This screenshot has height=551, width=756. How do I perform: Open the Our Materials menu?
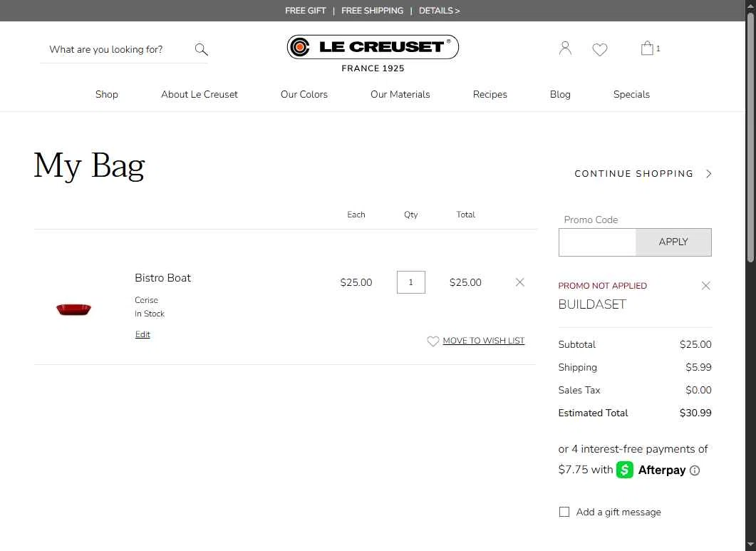click(x=400, y=95)
